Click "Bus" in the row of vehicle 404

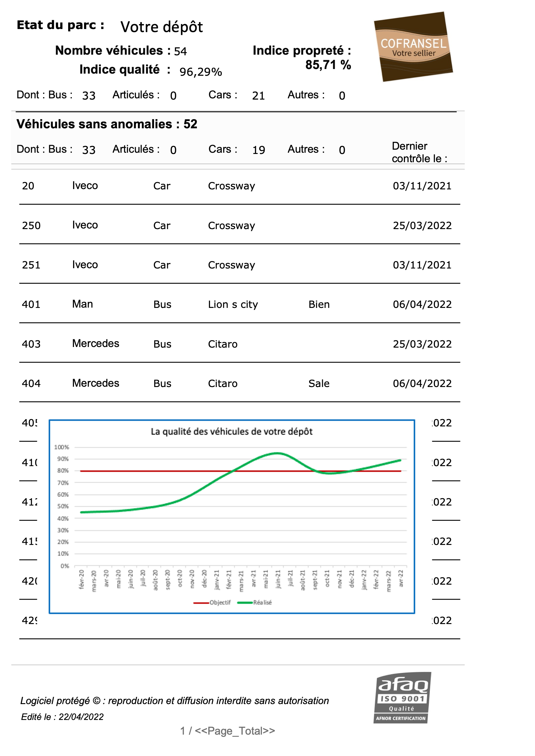coord(162,384)
